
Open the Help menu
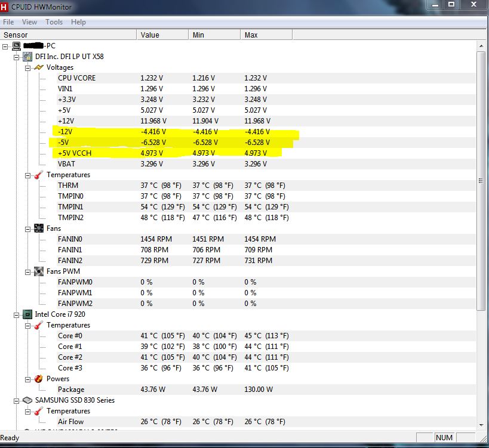coord(78,22)
